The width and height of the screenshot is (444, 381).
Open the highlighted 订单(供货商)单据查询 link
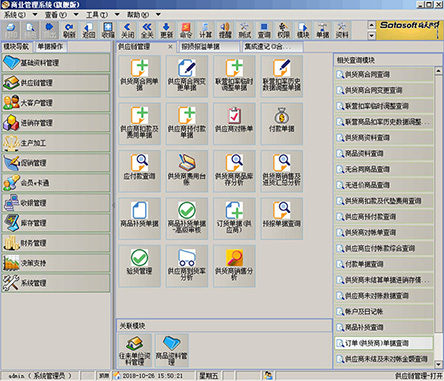[384, 343]
